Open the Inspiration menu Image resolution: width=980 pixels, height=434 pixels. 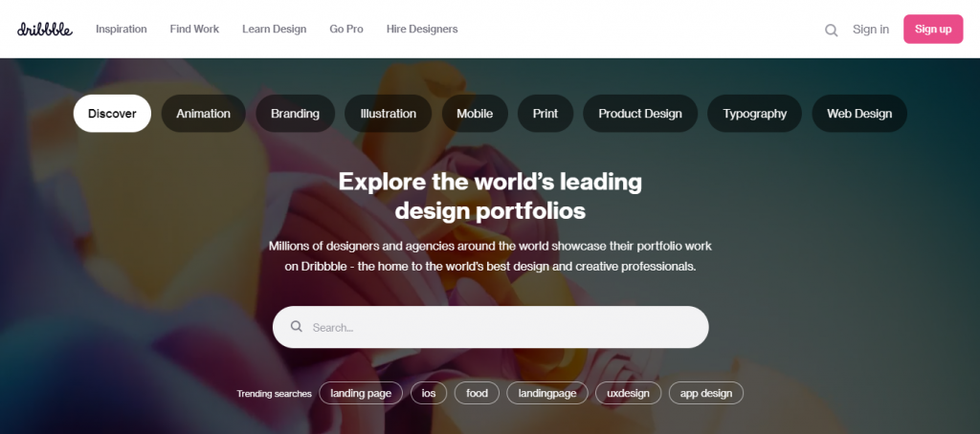[122, 30]
